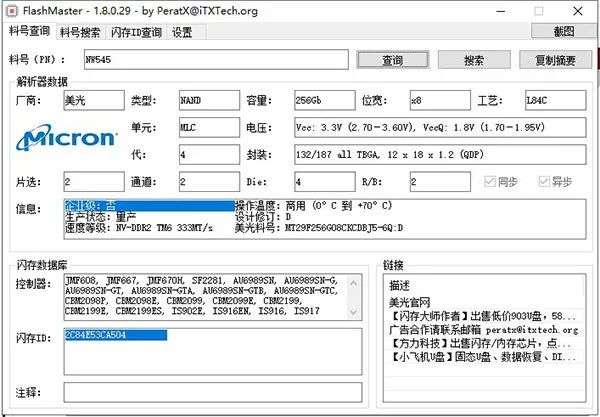Click the FlashMaster app icon in title bar
The image size is (600, 417).
pyautogui.click(x=12, y=11)
